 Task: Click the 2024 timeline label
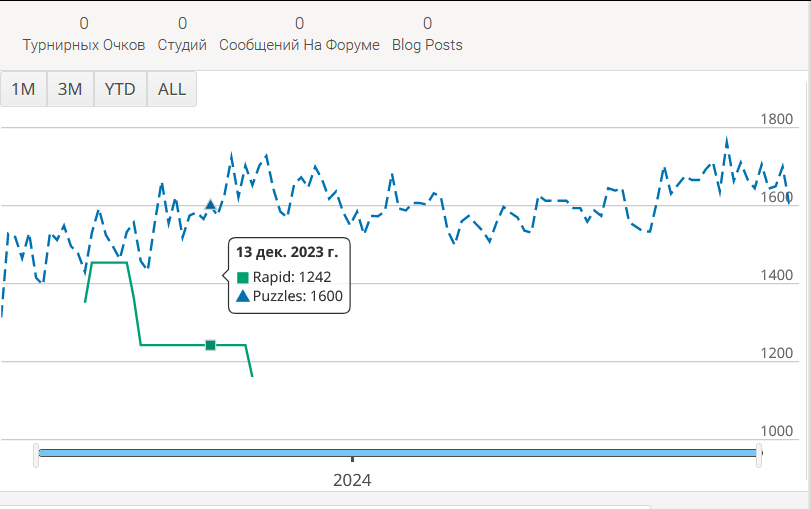pyautogui.click(x=352, y=480)
